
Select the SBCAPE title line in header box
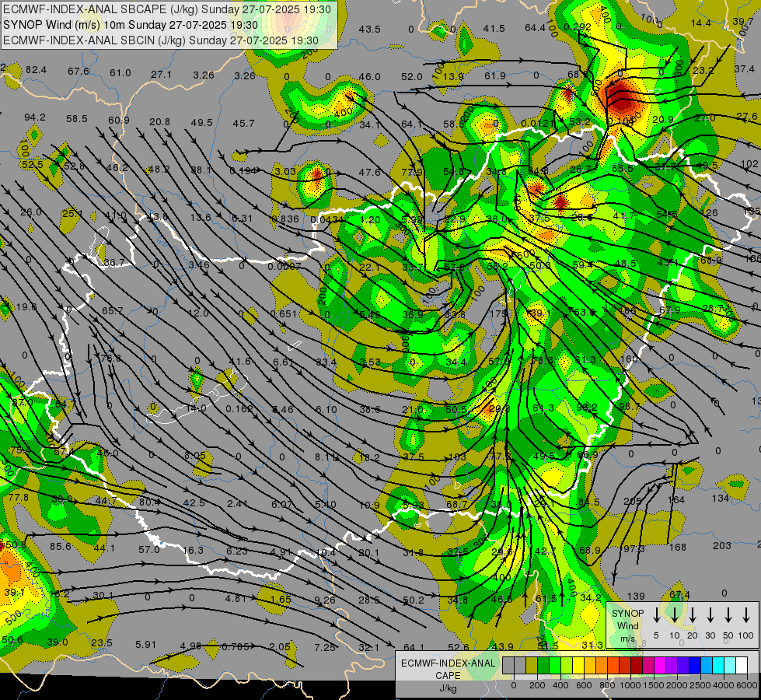point(167,9)
